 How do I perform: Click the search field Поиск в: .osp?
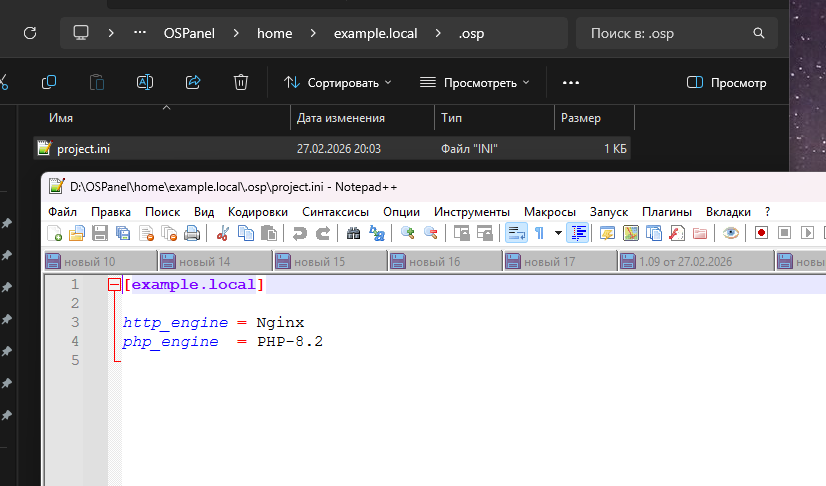[x=675, y=33]
